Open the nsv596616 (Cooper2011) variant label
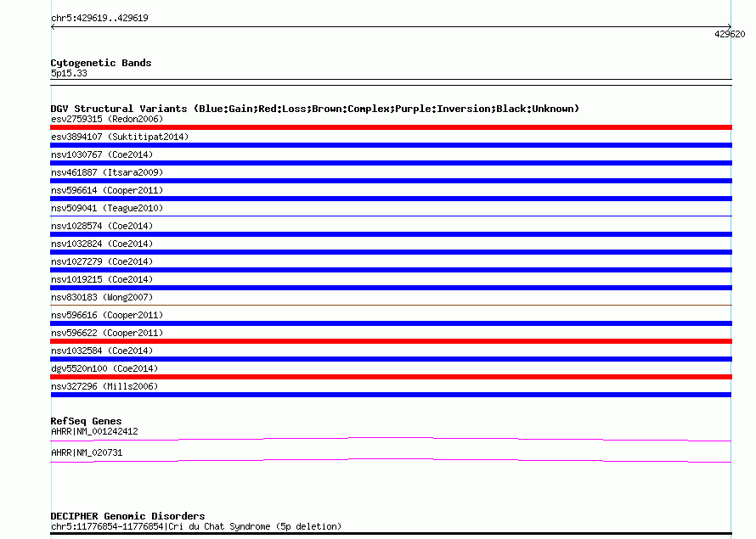 pyautogui.click(x=107, y=315)
